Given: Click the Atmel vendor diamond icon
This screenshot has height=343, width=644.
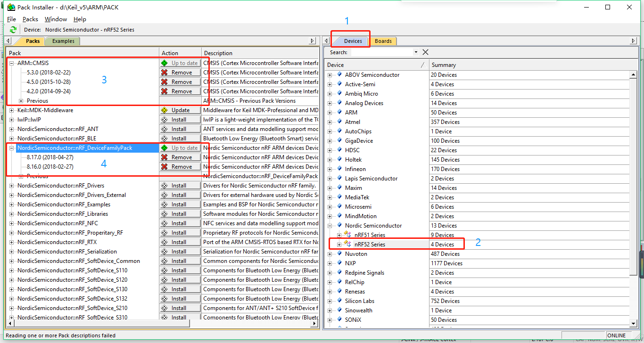Looking at the screenshot, I should pyautogui.click(x=339, y=122).
